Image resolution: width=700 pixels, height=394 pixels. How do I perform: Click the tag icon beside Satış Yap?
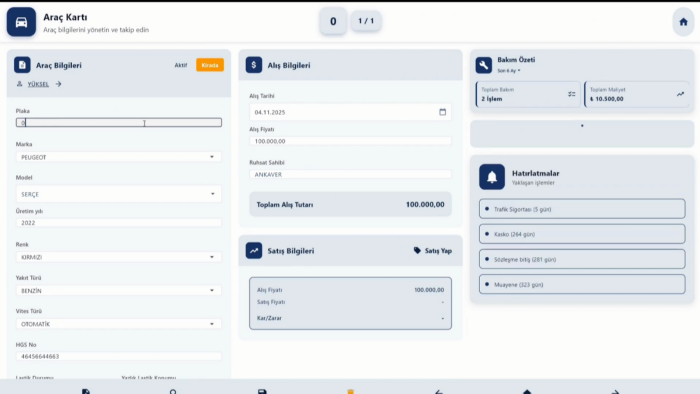(x=417, y=251)
